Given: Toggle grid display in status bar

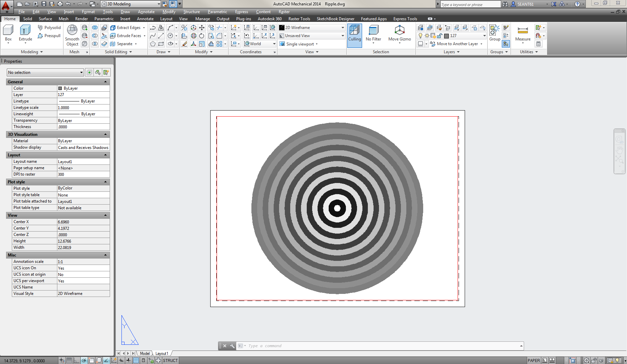Looking at the screenshot, I should click(x=69, y=360).
